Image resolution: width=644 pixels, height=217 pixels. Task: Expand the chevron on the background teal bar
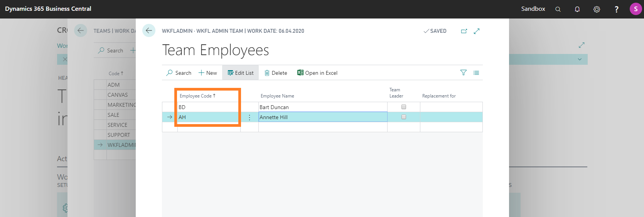(579, 59)
